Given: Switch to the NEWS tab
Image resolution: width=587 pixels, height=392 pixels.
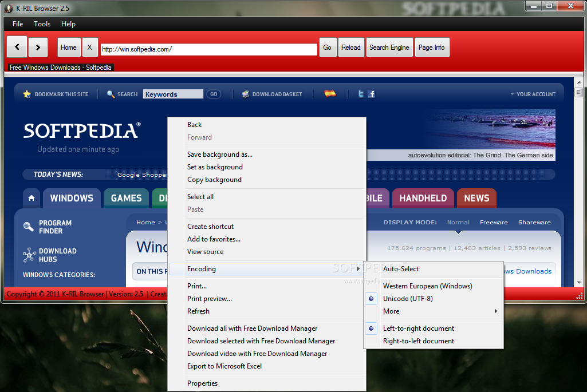Looking at the screenshot, I should click(x=476, y=198).
